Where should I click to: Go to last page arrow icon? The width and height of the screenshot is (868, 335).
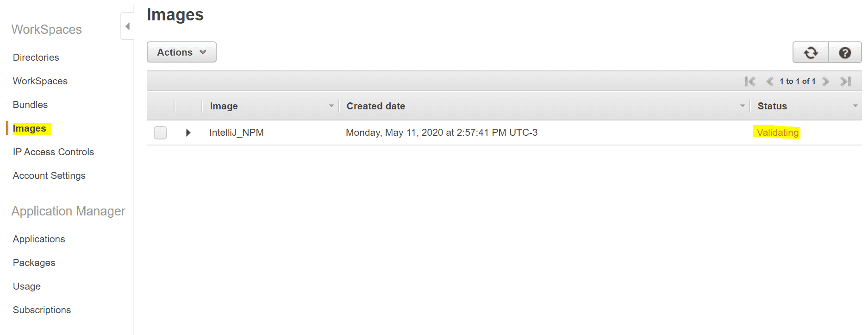pos(846,82)
